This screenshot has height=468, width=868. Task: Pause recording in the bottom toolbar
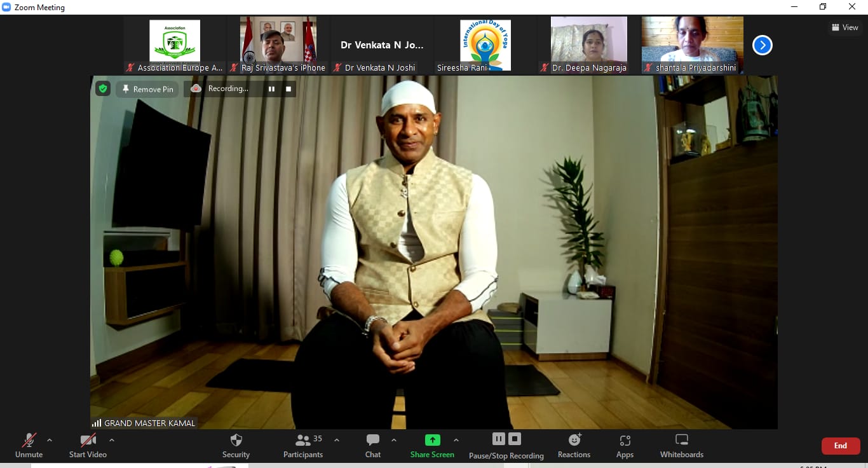point(499,439)
